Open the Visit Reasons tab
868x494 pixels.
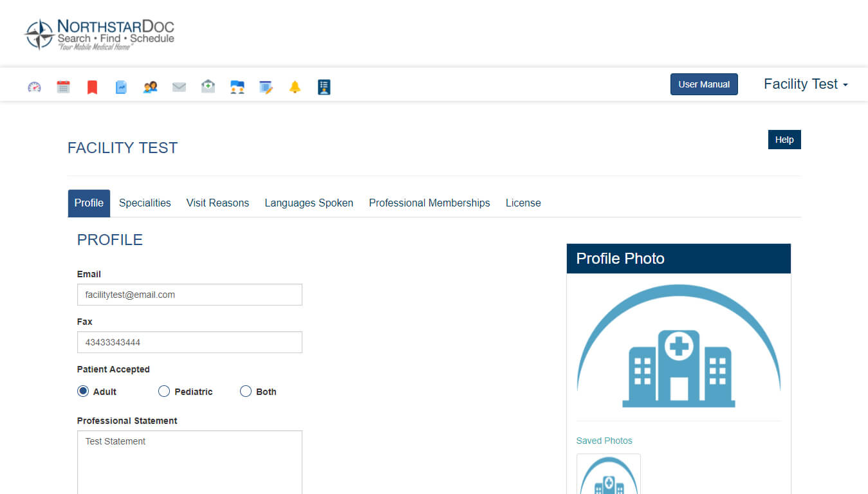pos(217,203)
